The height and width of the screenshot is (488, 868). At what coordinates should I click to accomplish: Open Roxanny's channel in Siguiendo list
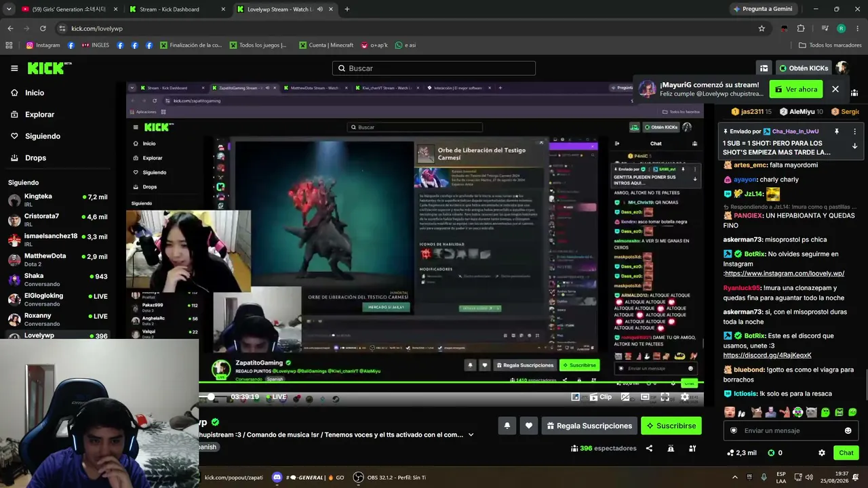pos(58,319)
